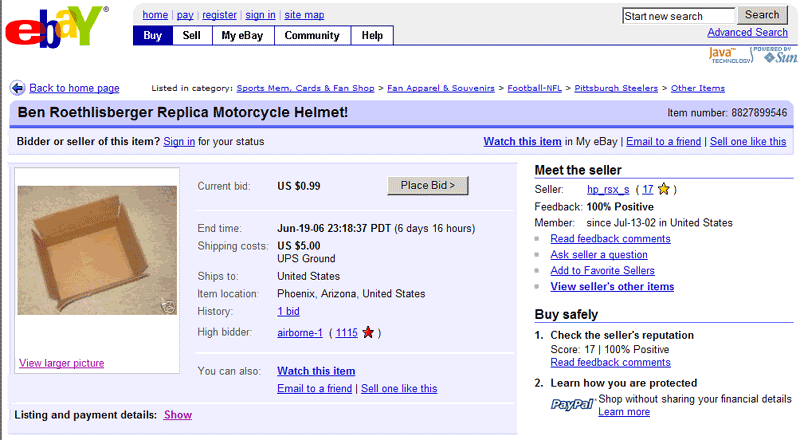Click the current bid amount US $0.99
This screenshot has width=800, height=440.
299,186
